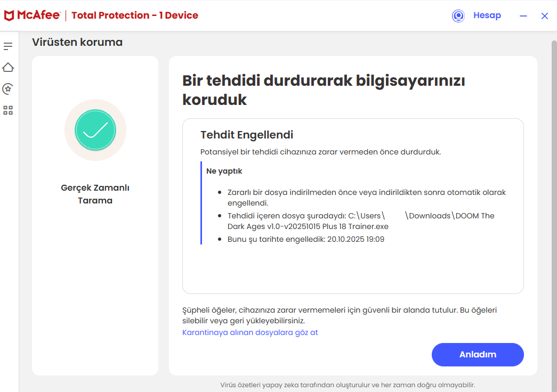
Task: Open the apps grid icon in sidebar
Action: coord(8,110)
